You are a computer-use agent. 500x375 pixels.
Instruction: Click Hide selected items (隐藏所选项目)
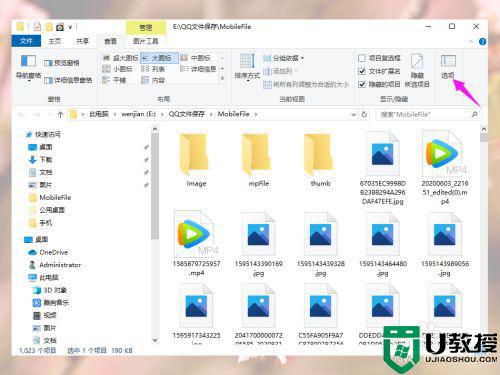pos(417,70)
